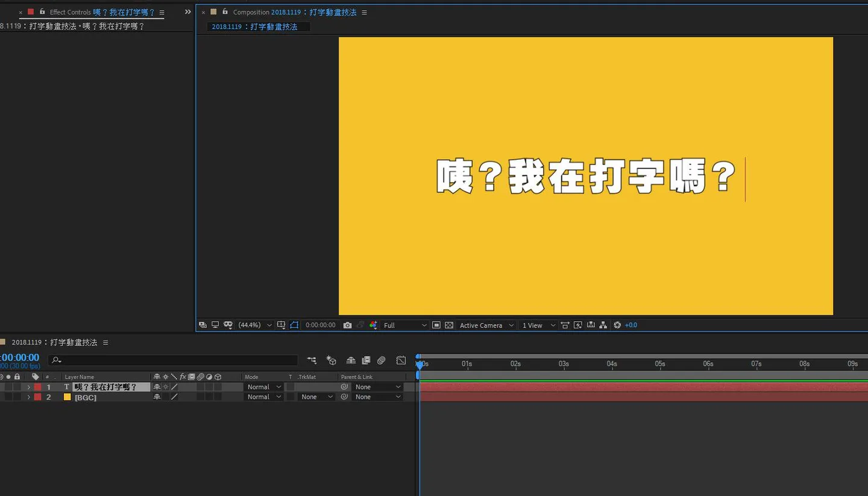Open Choose grid and guide options icon
The height and width of the screenshot is (496, 868).
(281, 325)
